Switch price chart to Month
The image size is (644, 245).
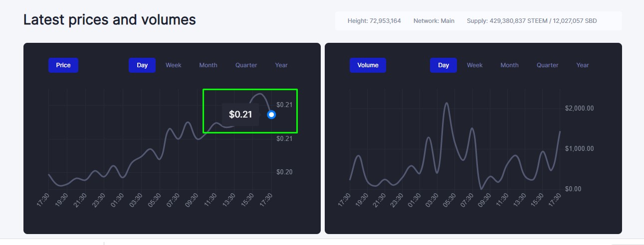tap(208, 65)
